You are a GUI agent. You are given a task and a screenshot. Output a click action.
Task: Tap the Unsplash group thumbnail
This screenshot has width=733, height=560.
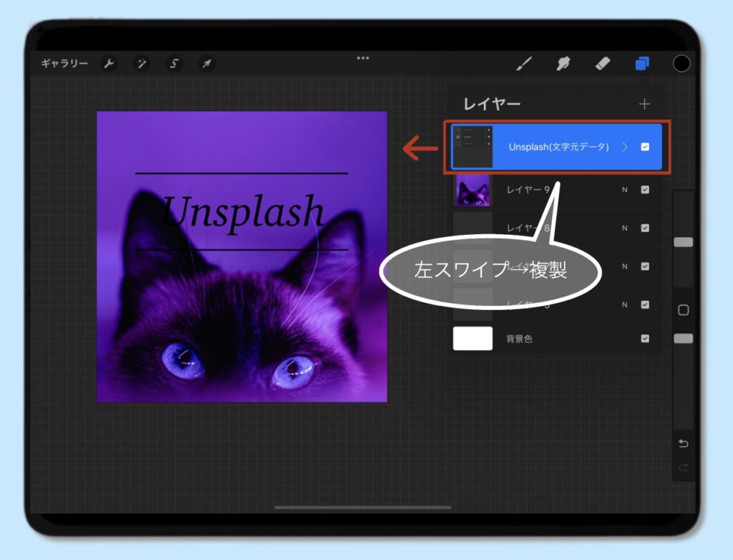pos(472,146)
